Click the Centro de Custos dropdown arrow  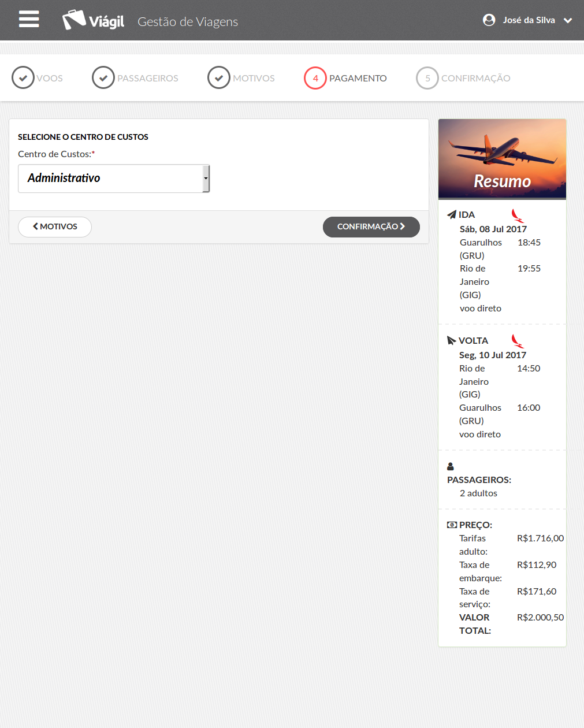click(x=206, y=179)
